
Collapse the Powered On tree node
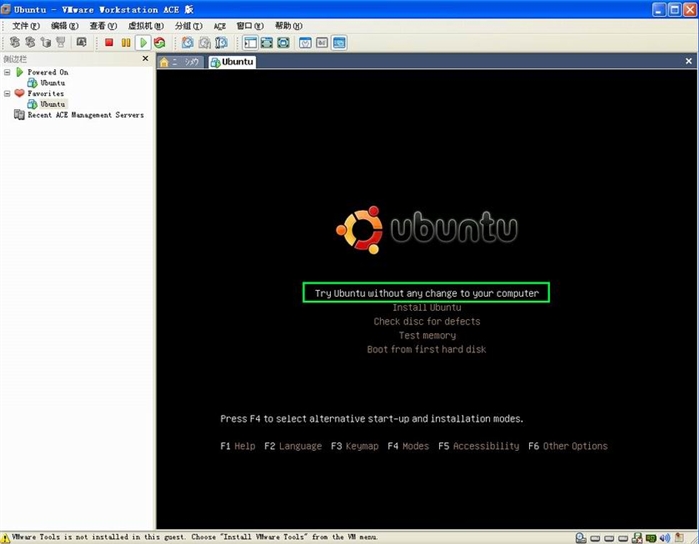click(7, 72)
